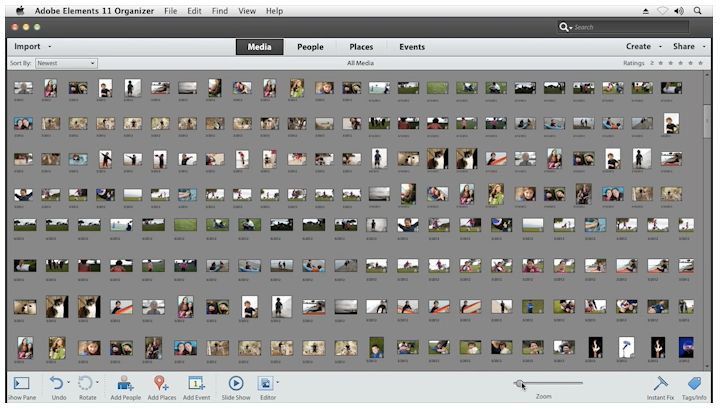Expand the Editor dropdown arrow
The height and width of the screenshot is (409, 720).
277,382
